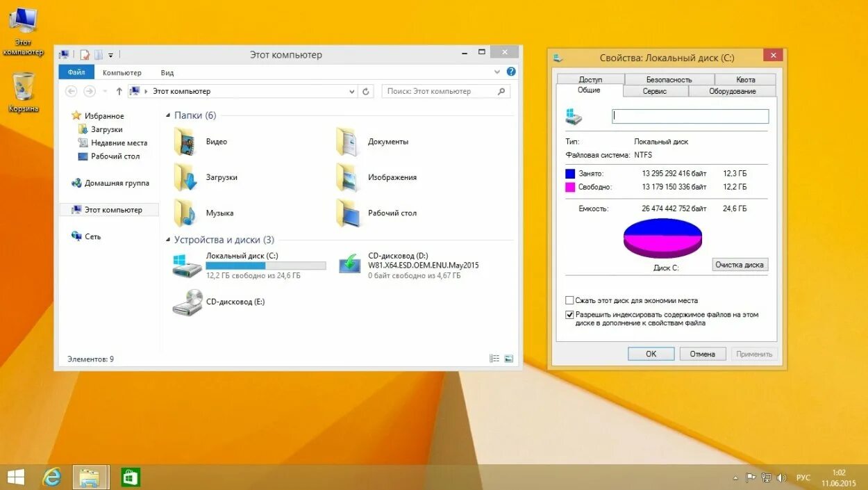Click the Action Center flag icon
The width and height of the screenshot is (868, 490).
click(751, 477)
